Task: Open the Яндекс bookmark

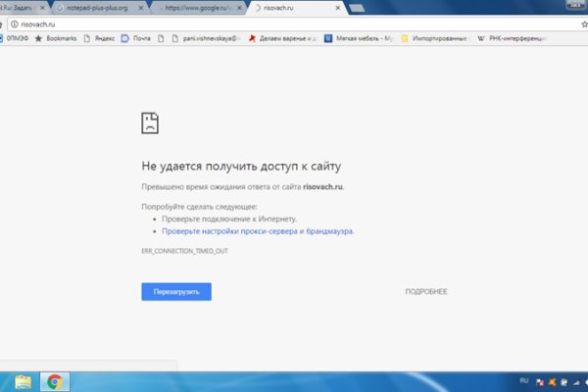Action: [99, 39]
